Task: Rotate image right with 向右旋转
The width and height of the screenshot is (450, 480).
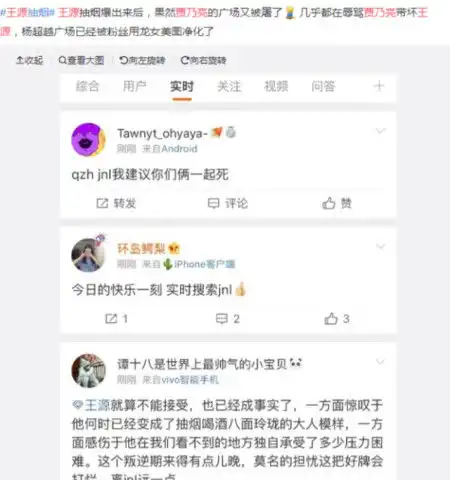Action: click(203, 60)
